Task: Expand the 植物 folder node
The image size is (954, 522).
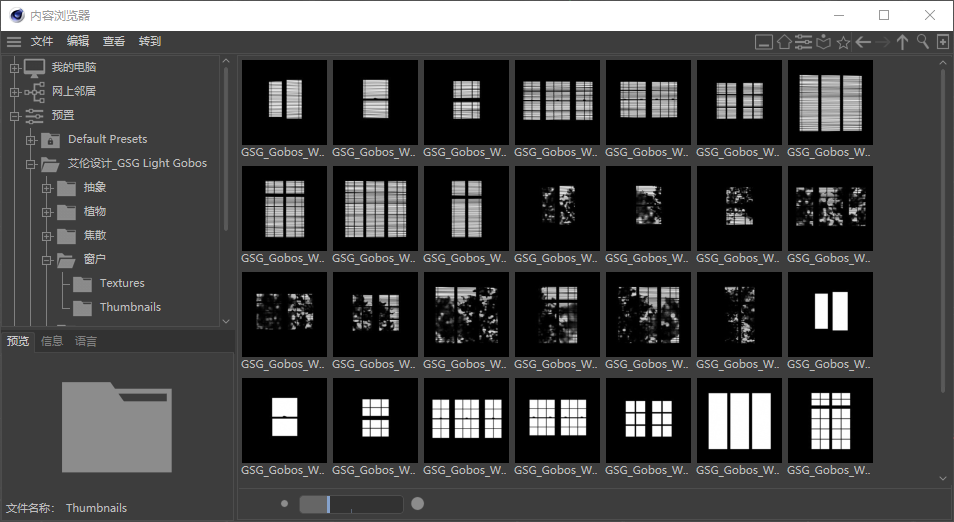Action: pos(47,212)
